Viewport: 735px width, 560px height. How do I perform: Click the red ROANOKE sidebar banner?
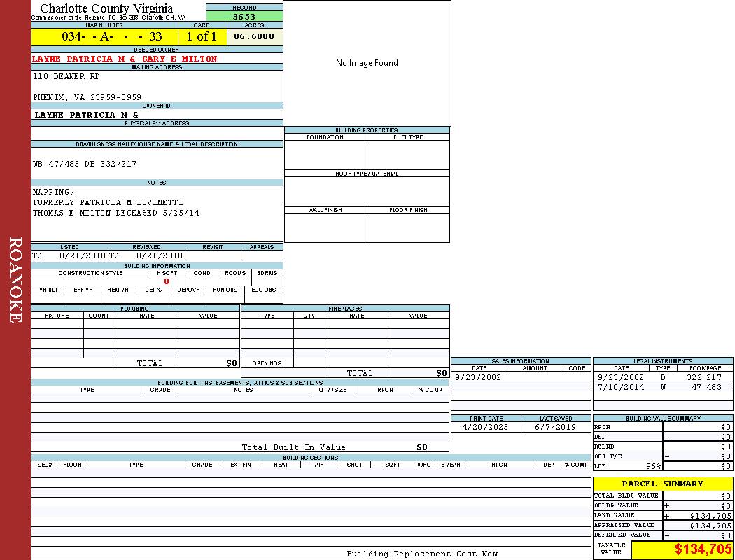point(15,280)
